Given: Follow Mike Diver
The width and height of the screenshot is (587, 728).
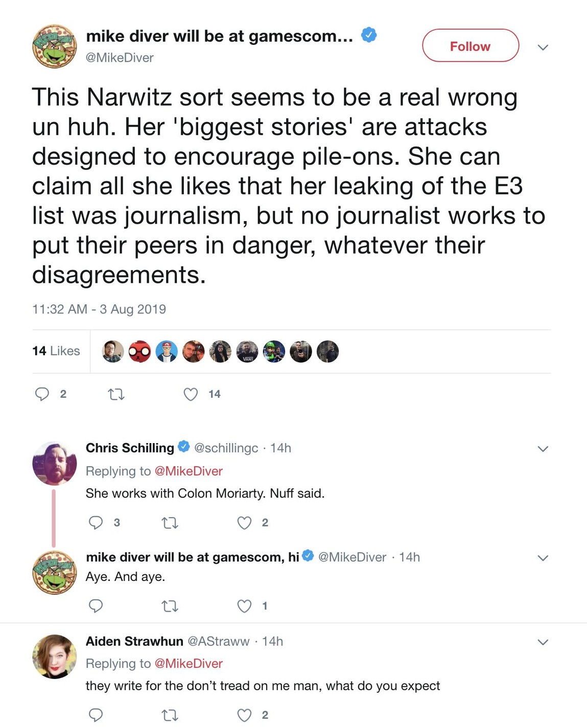Looking at the screenshot, I should 470,46.
